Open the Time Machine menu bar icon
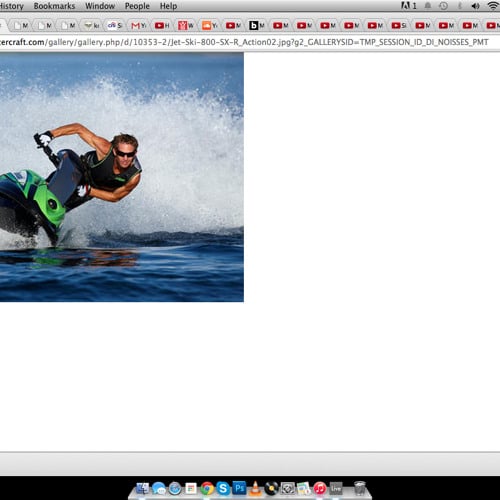Image resolution: width=500 pixels, height=500 pixels. (443, 6)
